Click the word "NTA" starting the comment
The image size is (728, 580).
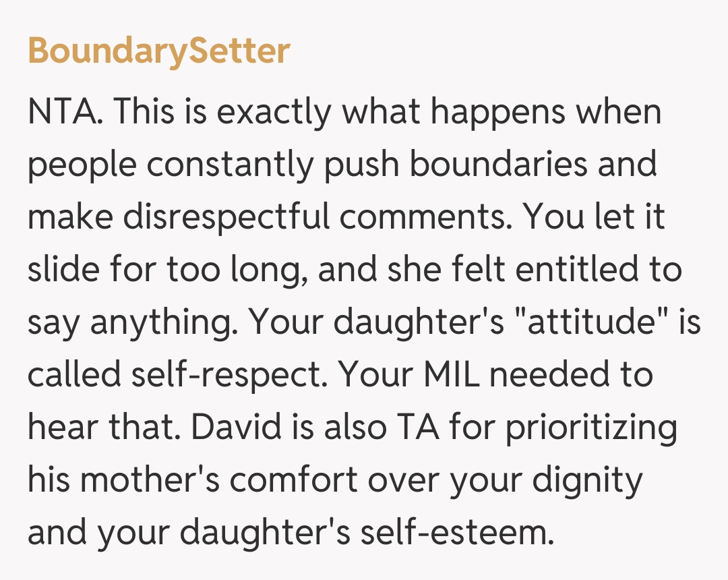click(63, 111)
